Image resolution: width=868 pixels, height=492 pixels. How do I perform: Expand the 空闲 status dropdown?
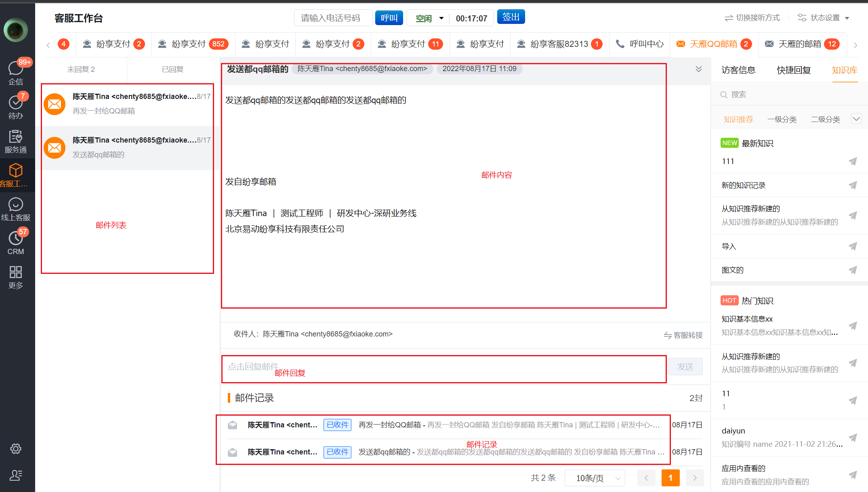pos(441,18)
